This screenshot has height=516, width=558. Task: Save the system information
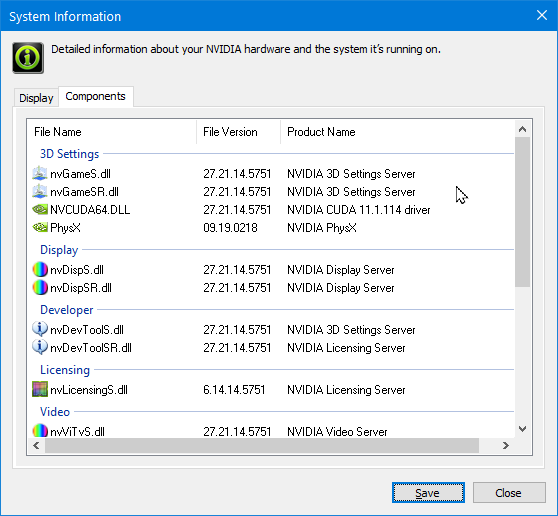[x=428, y=493]
